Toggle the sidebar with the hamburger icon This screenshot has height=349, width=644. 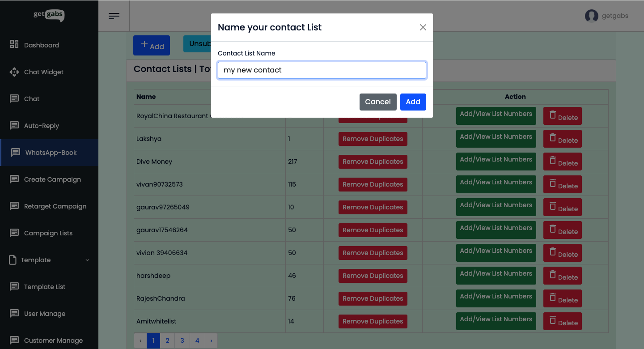(x=114, y=16)
